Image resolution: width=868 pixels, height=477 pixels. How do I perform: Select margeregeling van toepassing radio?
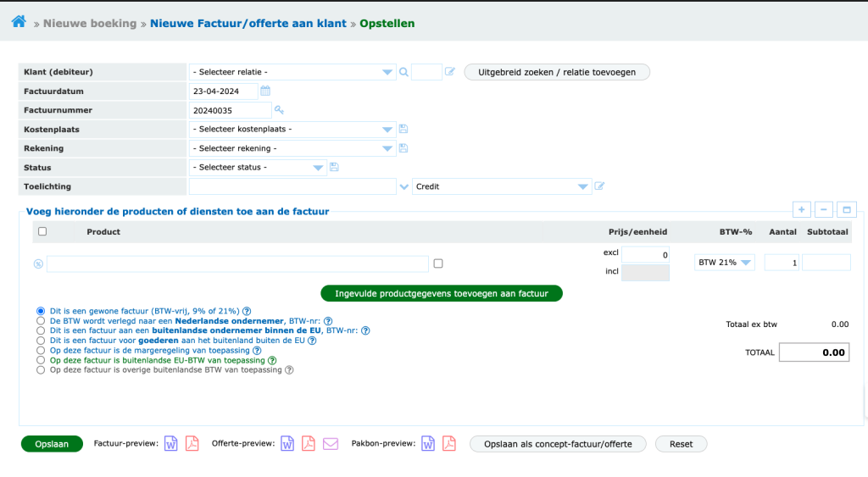[x=41, y=350]
